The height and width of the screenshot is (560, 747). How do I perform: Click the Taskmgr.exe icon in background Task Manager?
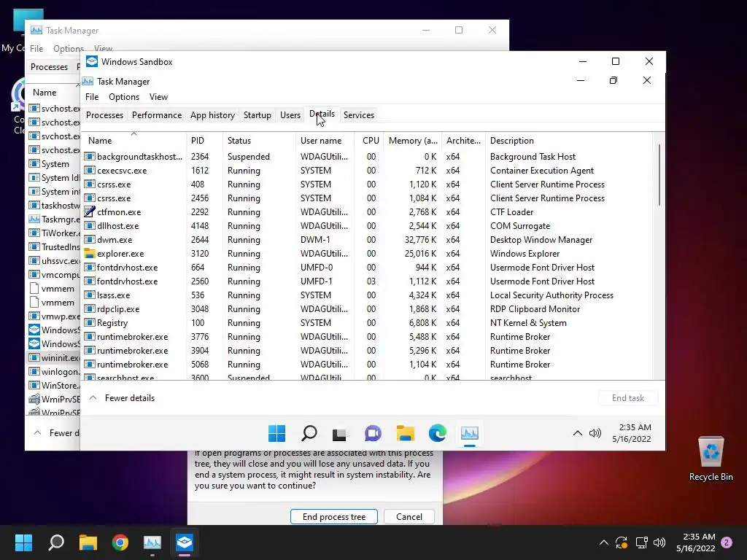coord(34,219)
